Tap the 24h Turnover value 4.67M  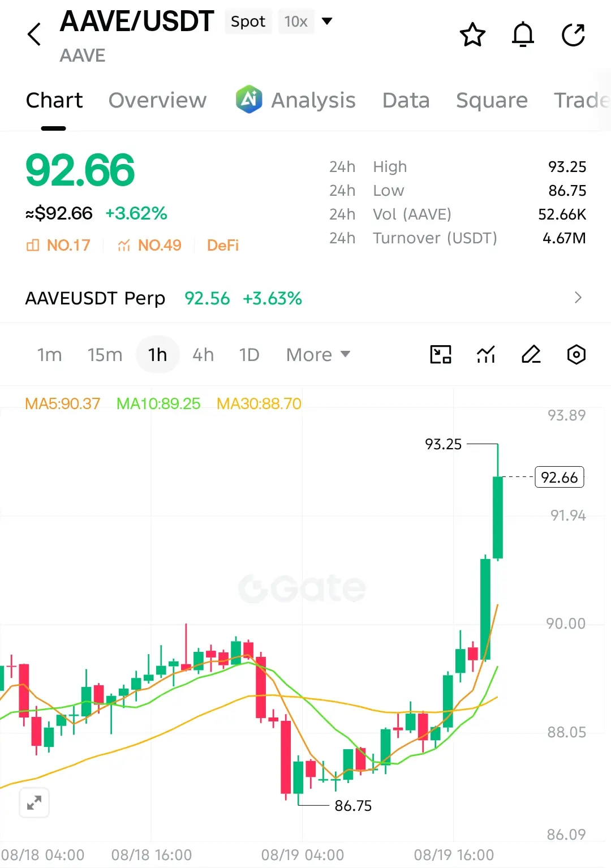point(564,238)
